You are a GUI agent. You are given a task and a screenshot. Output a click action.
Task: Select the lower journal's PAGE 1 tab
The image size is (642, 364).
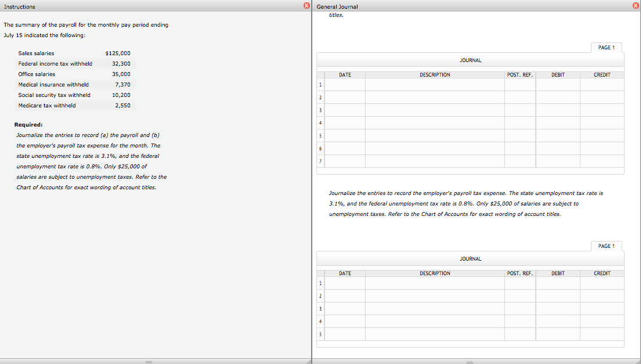[607, 246]
